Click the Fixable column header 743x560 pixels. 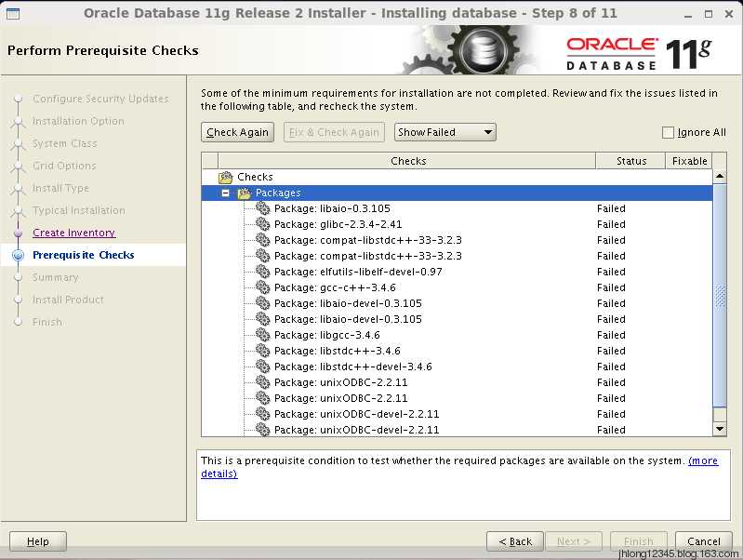click(x=689, y=161)
